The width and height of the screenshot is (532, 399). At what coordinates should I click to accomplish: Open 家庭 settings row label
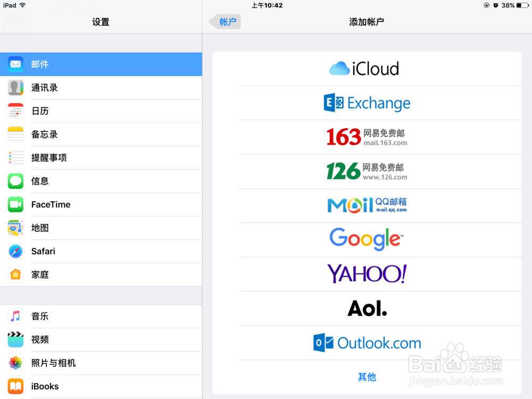pyautogui.click(x=40, y=275)
